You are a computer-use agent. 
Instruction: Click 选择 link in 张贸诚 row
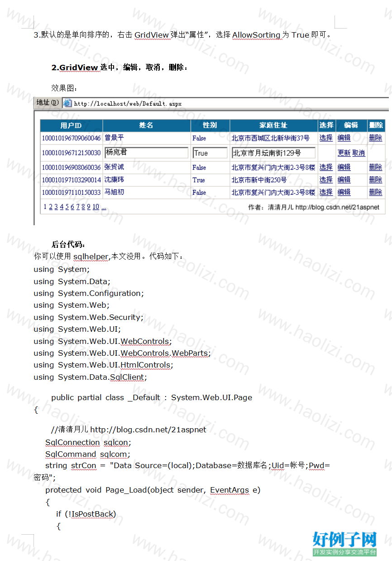tap(326, 167)
